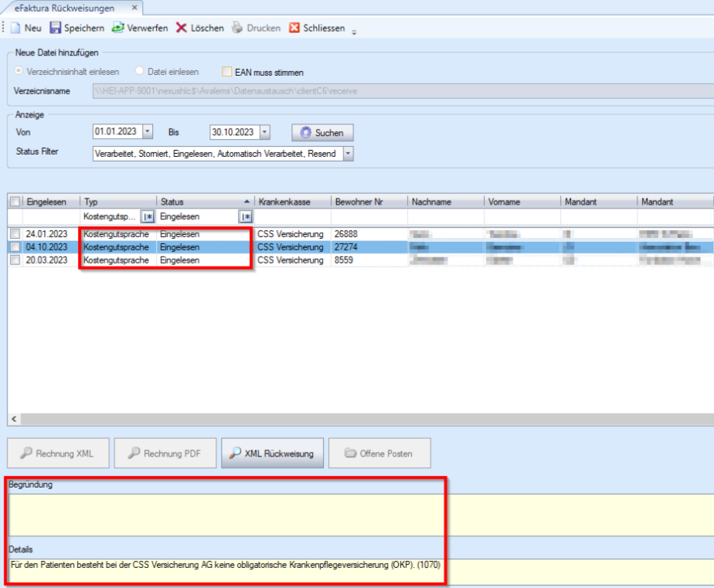Viewport: 714px width, 588px height.
Task: Click the table's horizontal scrollbar track
Action: pos(367,419)
